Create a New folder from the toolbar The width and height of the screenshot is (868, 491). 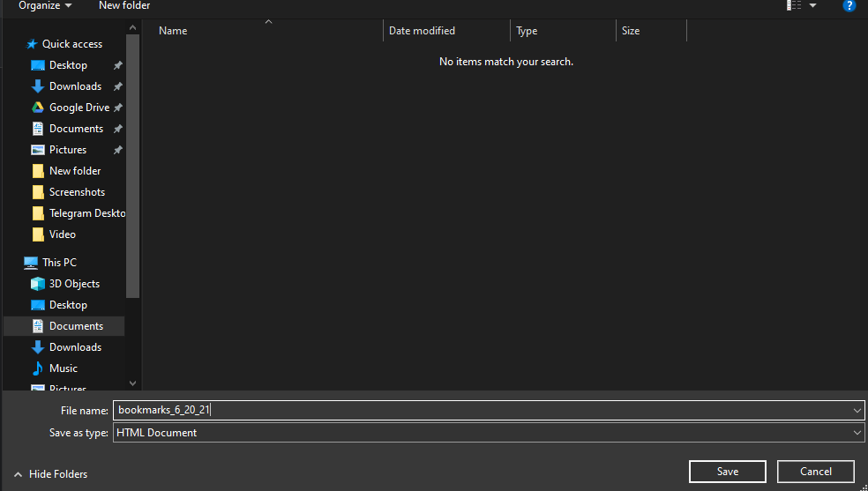[x=124, y=5]
